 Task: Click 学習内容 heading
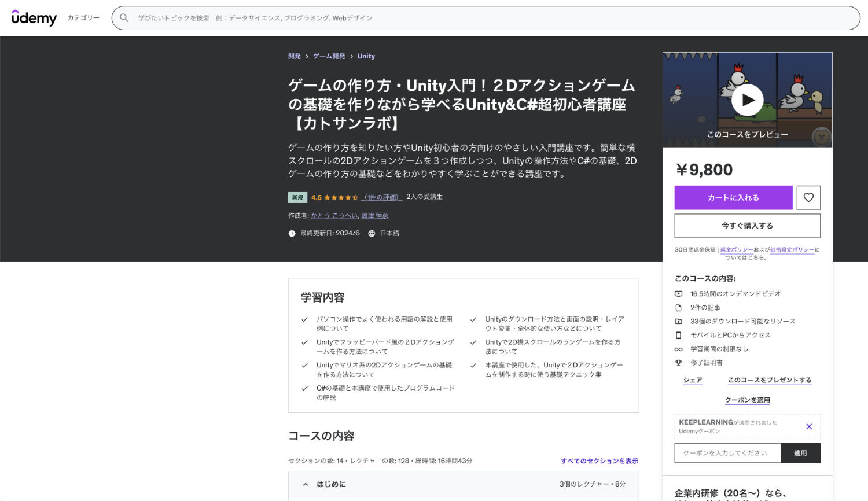coord(322,297)
